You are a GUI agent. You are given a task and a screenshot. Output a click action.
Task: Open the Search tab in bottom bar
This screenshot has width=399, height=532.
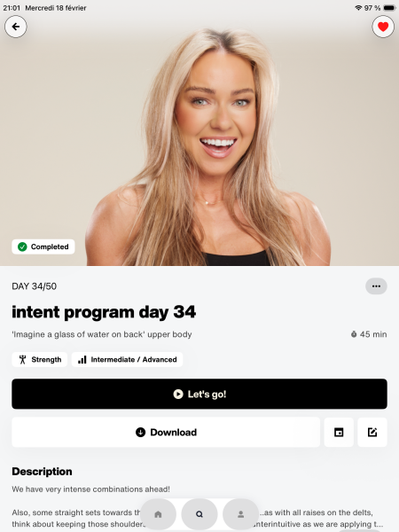pos(199,514)
